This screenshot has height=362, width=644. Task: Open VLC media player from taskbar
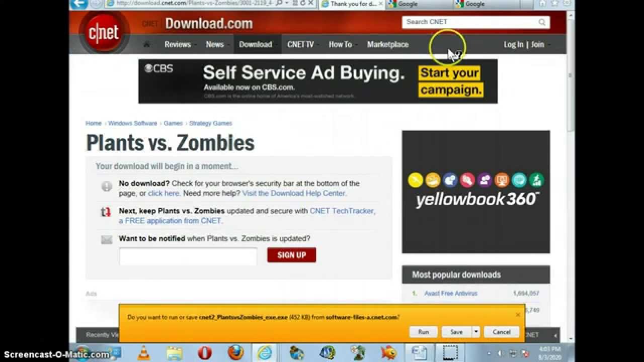144,353
